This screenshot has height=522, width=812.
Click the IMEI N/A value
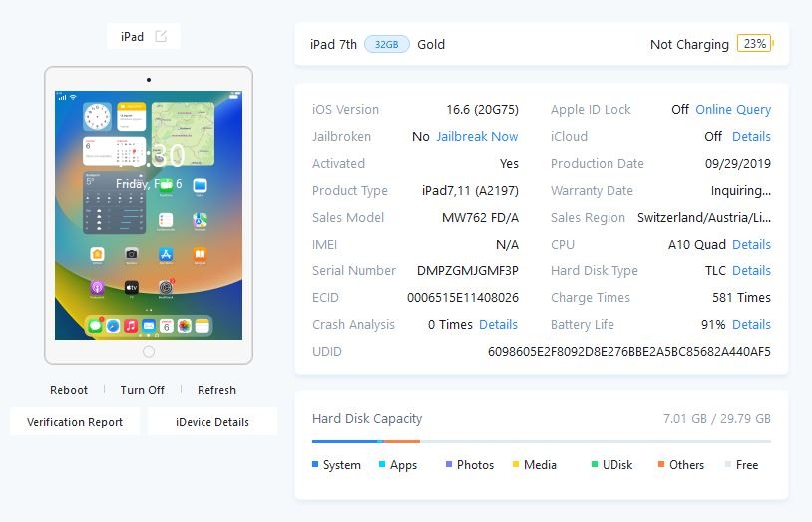(507, 245)
